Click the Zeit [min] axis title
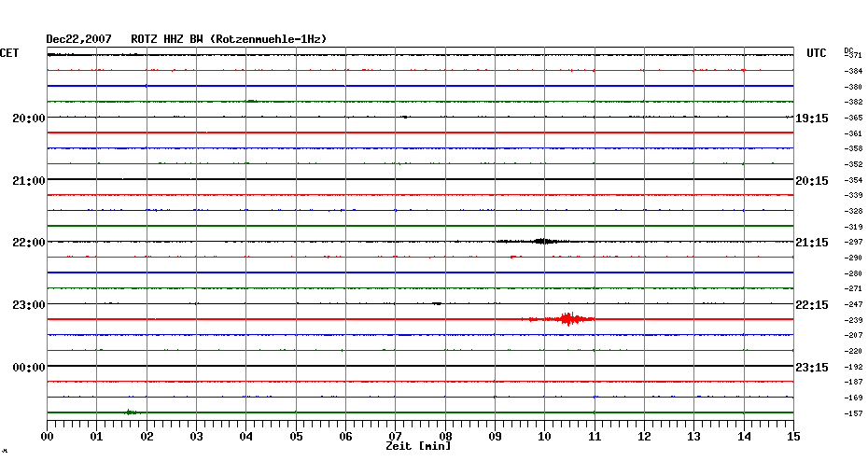The width and height of the screenshot is (868, 461). pyautogui.click(x=418, y=446)
